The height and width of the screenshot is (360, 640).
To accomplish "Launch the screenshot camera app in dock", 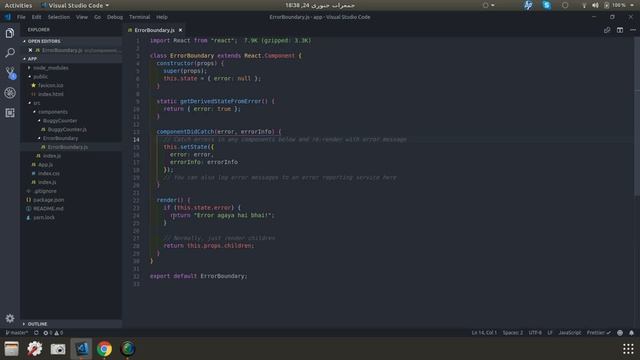I will (58, 349).
